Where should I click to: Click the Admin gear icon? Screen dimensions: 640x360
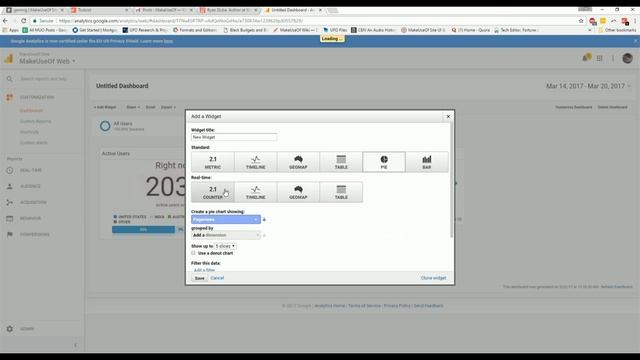coord(10,329)
